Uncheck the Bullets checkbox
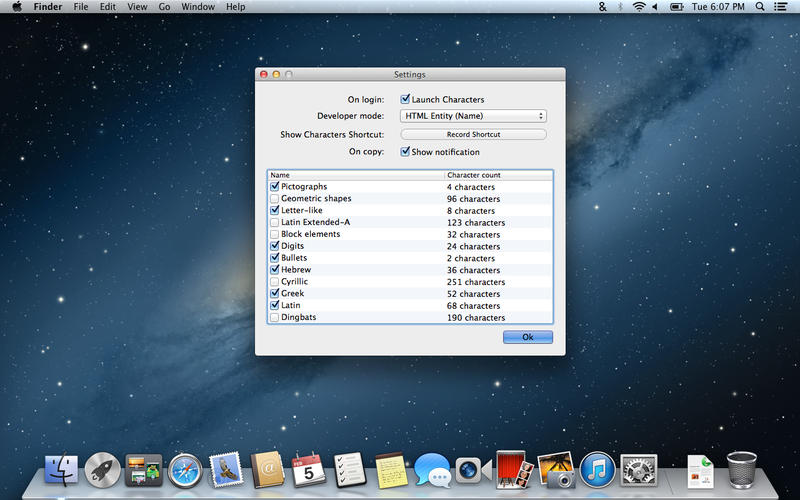 (x=274, y=258)
